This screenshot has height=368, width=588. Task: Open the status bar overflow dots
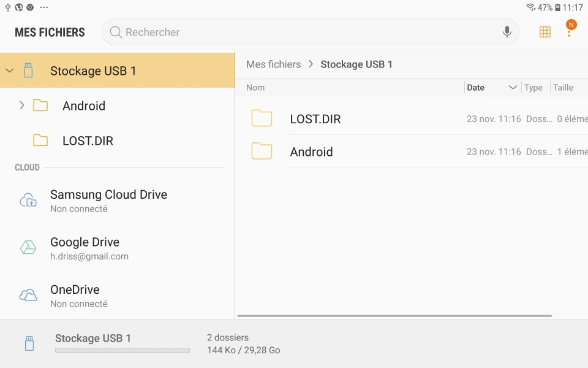44,7
